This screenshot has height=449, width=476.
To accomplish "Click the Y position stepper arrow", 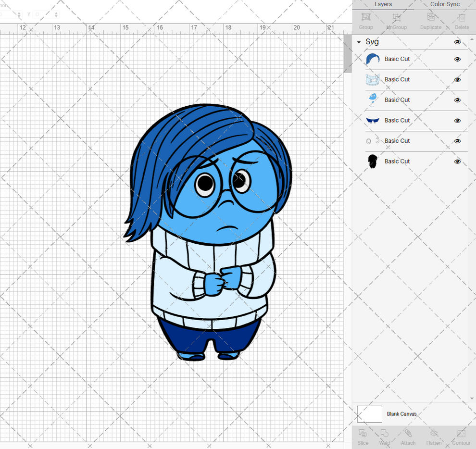I will (x=56, y=14).
